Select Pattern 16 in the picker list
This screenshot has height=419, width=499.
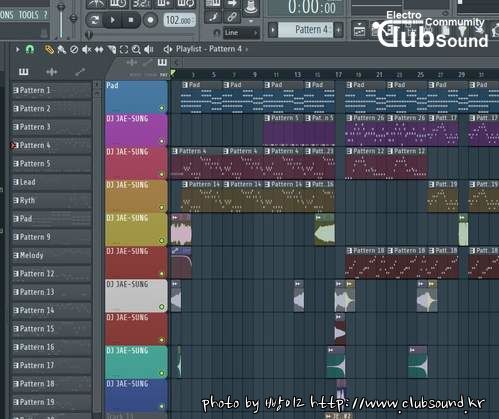51,347
